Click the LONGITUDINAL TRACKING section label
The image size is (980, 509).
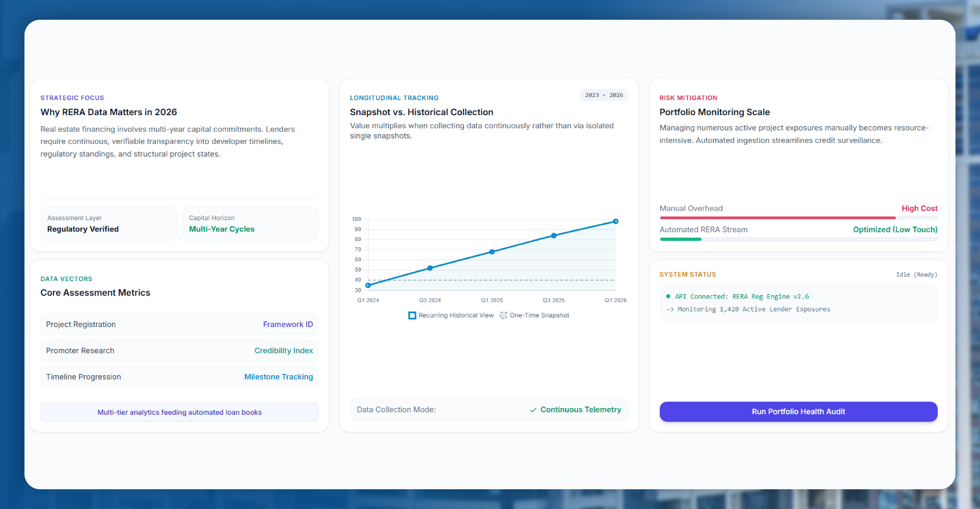coord(394,98)
